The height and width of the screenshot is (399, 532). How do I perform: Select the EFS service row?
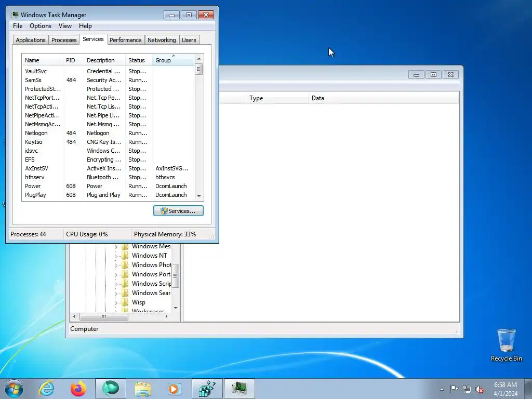(x=108, y=159)
